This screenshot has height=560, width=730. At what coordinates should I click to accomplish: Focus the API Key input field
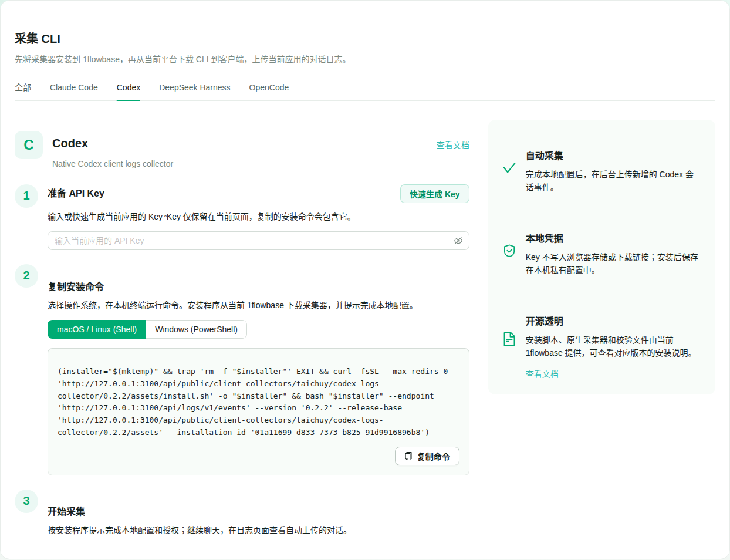[258, 241]
